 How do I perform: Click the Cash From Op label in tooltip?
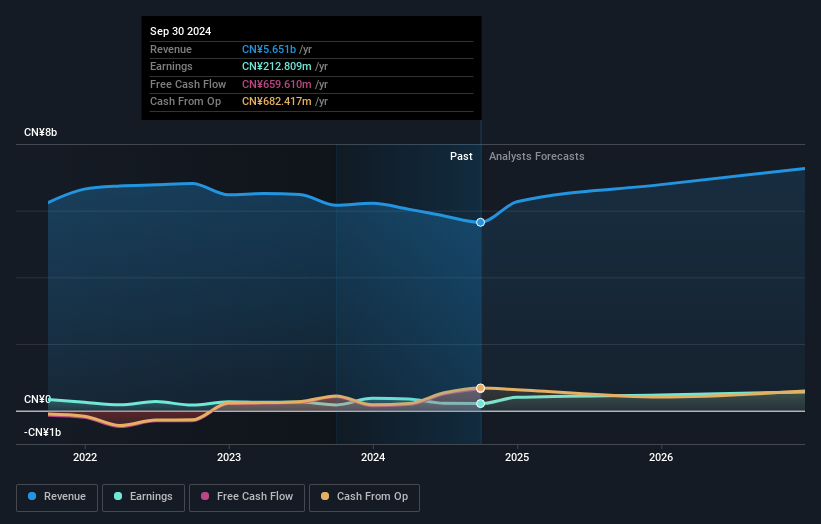(185, 102)
